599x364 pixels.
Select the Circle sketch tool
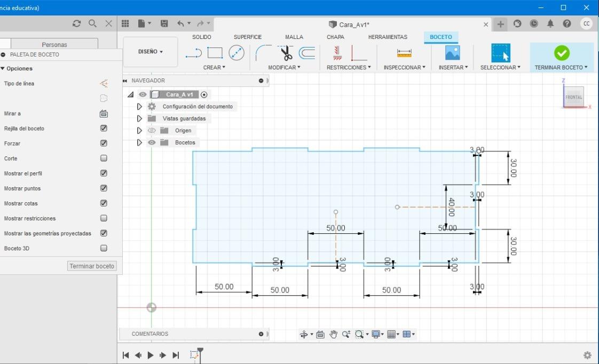point(237,53)
